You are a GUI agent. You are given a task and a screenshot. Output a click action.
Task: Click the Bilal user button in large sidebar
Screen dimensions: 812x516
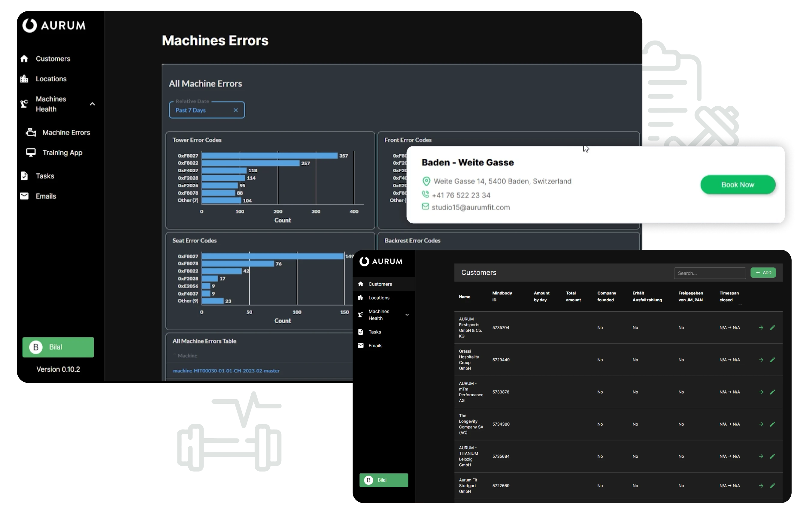(58, 347)
